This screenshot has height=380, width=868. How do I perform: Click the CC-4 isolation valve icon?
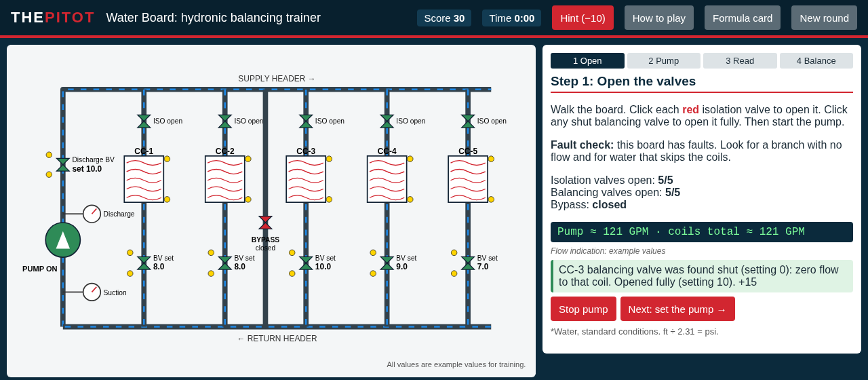click(387, 121)
